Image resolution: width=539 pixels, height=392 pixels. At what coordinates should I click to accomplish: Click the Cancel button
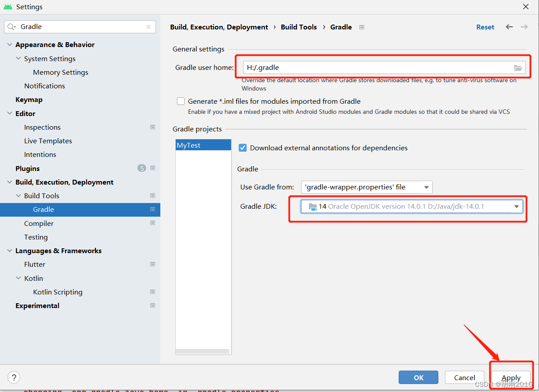pos(465,377)
